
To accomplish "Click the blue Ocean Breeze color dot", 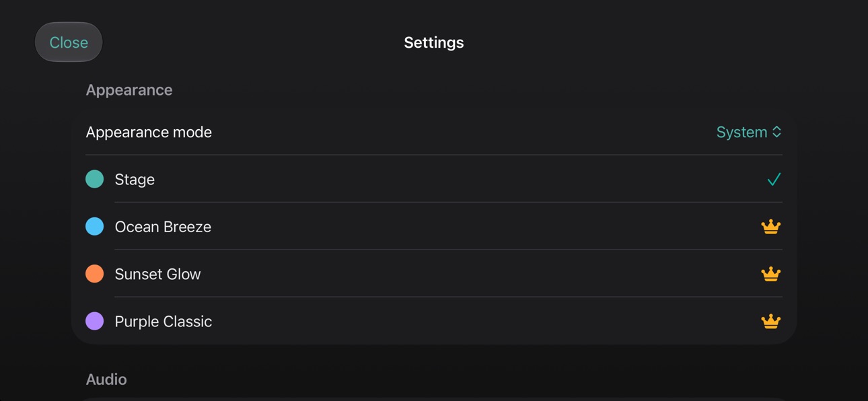I will tap(95, 227).
